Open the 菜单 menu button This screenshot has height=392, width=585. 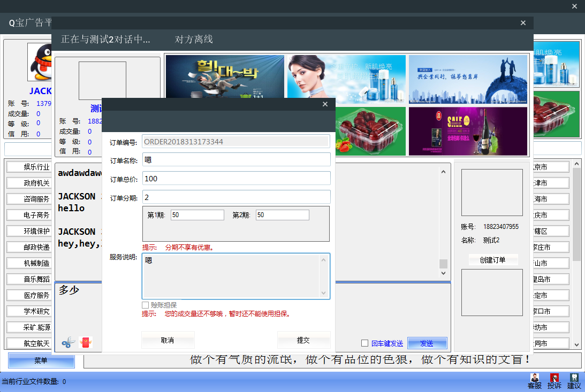point(41,361)
